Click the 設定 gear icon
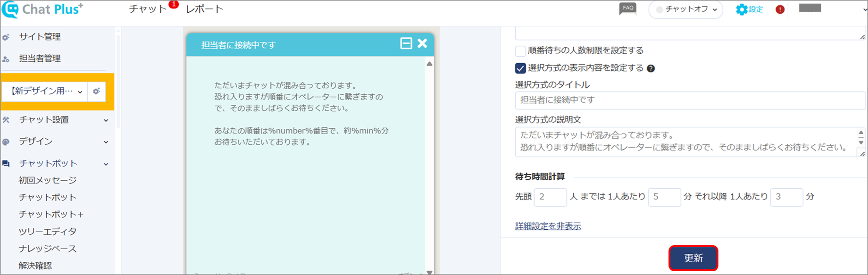868x275 pixels. click(741, 9)
